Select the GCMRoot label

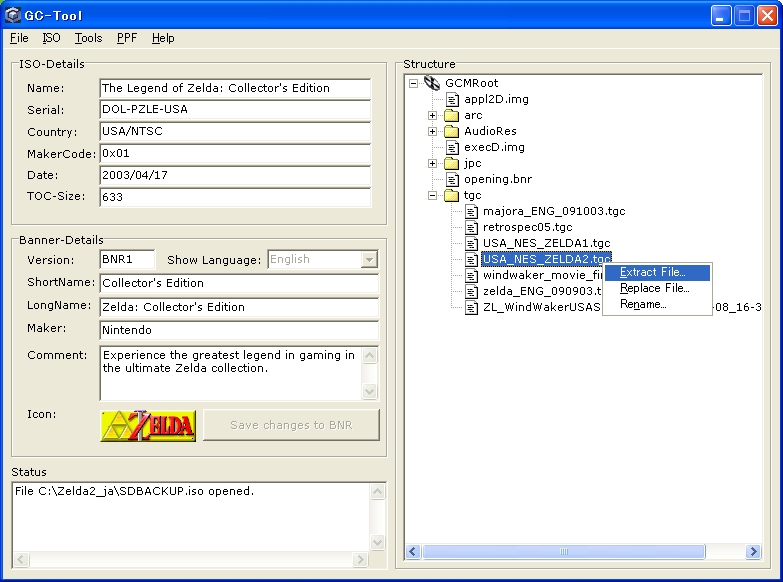pos(471,83)
